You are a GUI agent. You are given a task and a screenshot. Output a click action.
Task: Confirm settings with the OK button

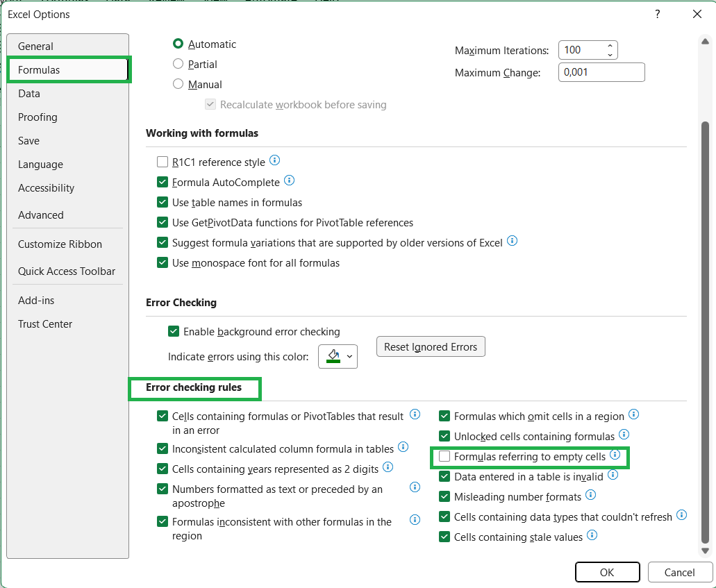[x=608, y=573]
